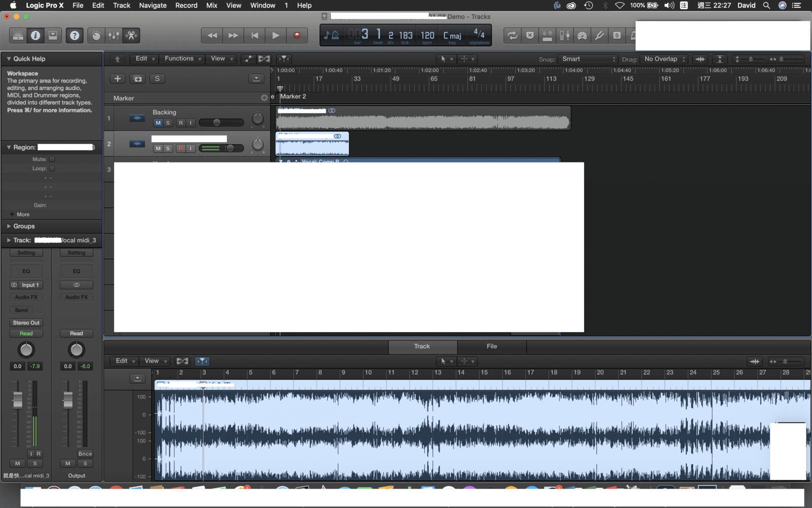Toggle the Editors scissors icon
The height and width of the screenshot is (508, 812).
point(131,36)
